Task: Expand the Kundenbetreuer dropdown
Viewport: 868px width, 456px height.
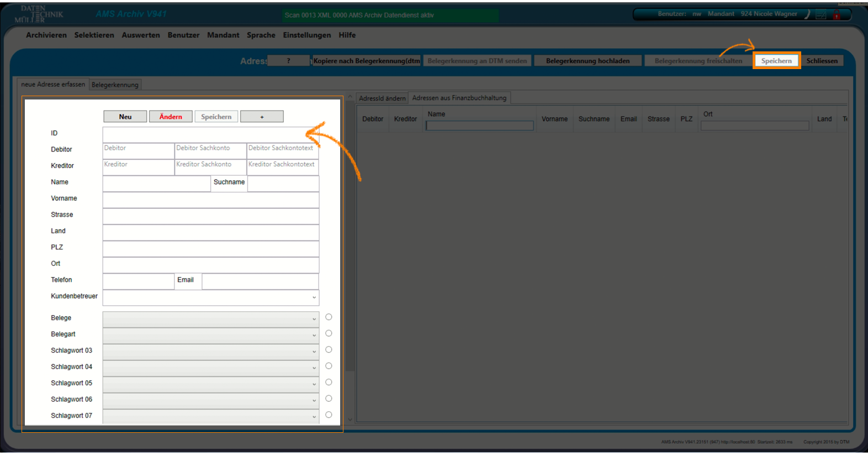Action: click(x=314, y=297)
